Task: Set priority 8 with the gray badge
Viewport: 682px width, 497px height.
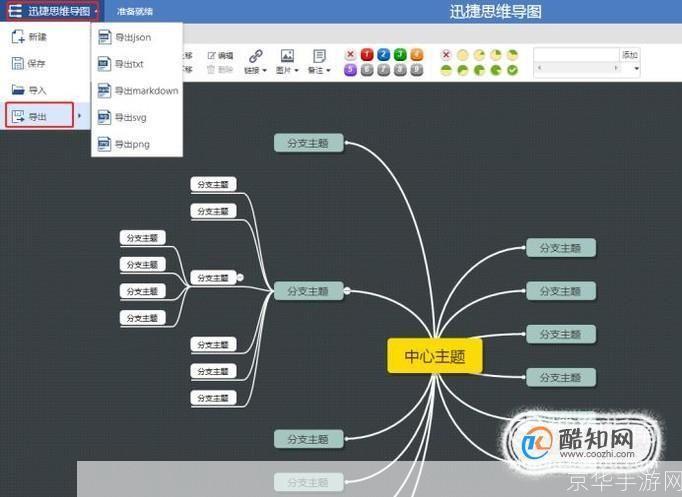Action: [400, 70]
